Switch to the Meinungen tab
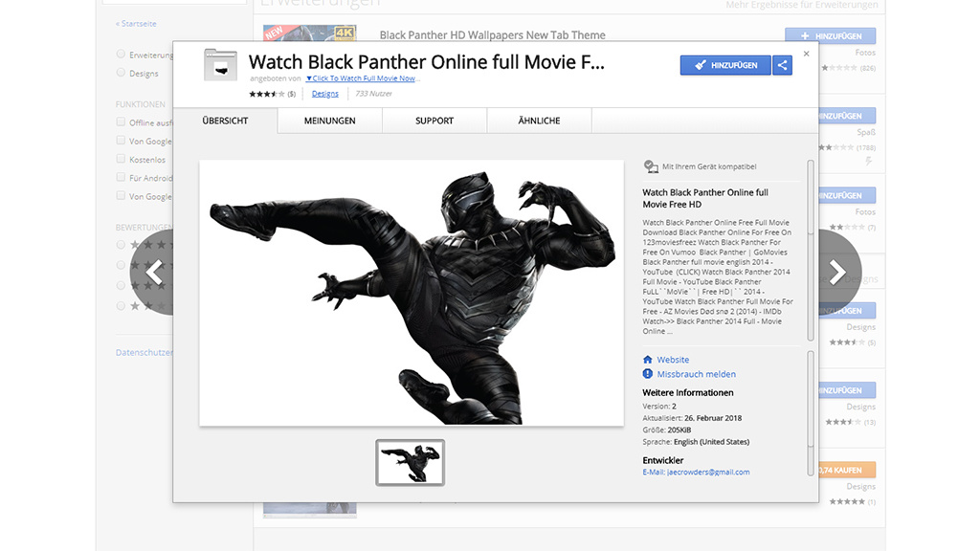Screen dimensions: 980x551 tap(330, 121)
